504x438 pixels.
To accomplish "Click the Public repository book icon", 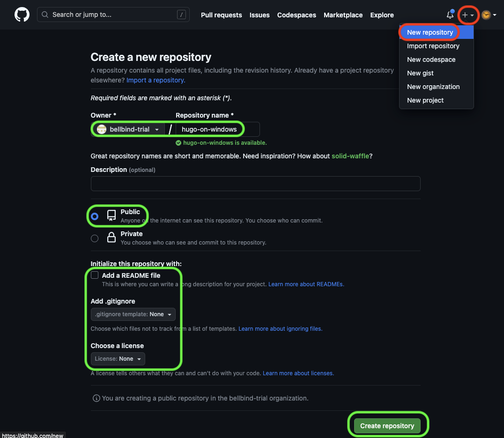I will pos(111,215).
